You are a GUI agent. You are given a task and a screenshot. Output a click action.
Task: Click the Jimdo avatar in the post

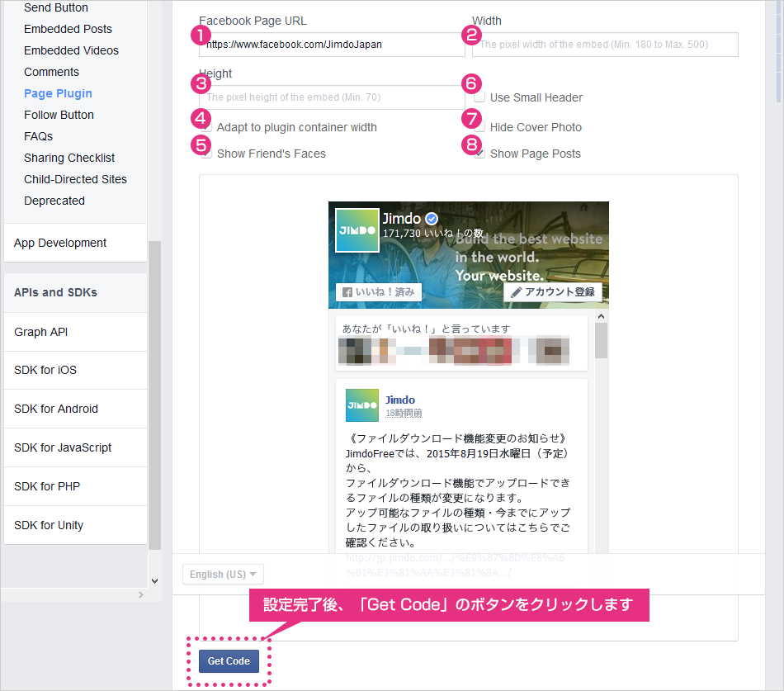tap(362, 405)
